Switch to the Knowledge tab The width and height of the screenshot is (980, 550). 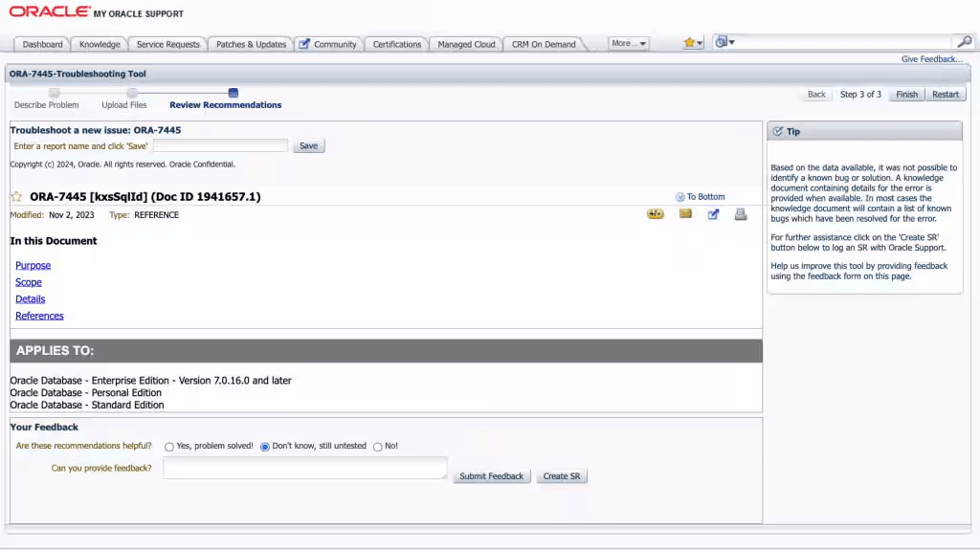tap(100, 44)
